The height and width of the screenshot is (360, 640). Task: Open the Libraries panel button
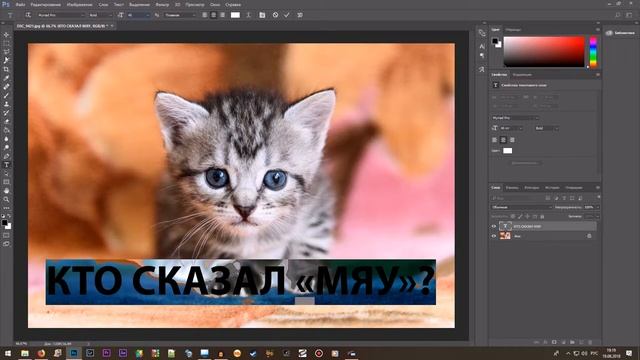(620, 33)
